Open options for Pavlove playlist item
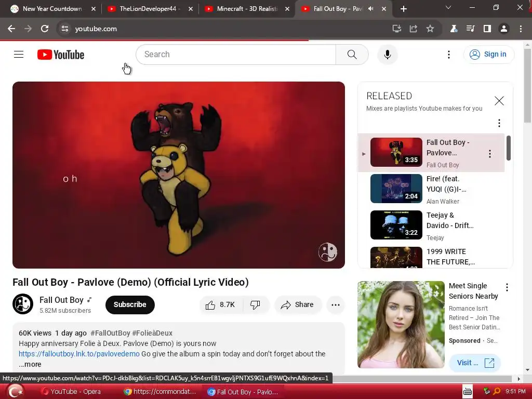 click(489, 154)
